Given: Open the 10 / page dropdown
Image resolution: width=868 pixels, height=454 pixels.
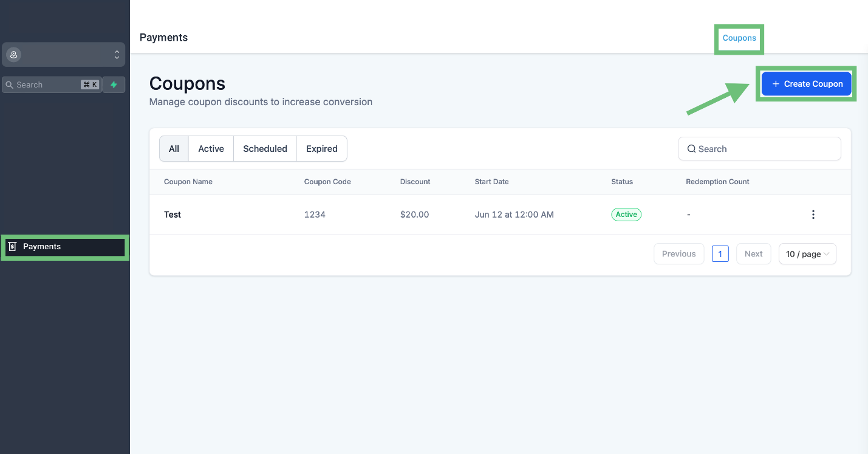Looking at the screenshot, I should click(807, 254).
